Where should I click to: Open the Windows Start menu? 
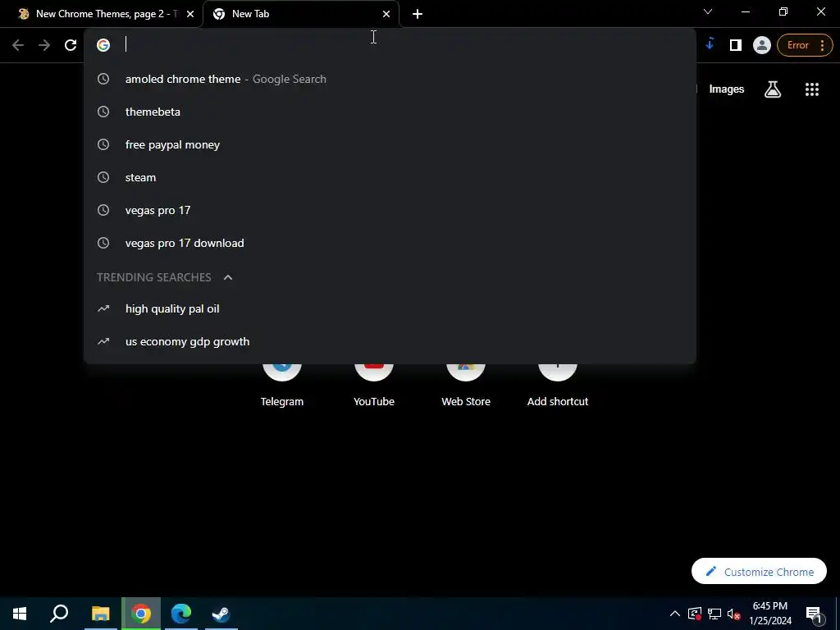coord(20,614)
